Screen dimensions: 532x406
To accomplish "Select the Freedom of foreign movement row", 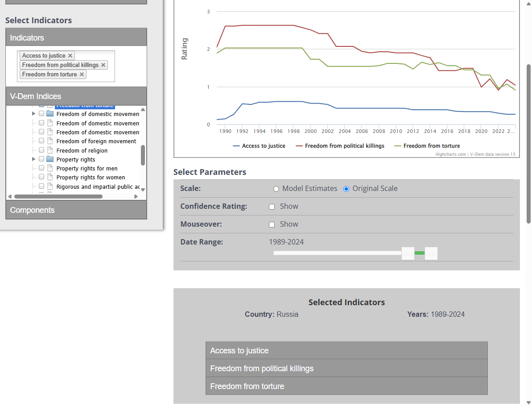I will (96, 141).
